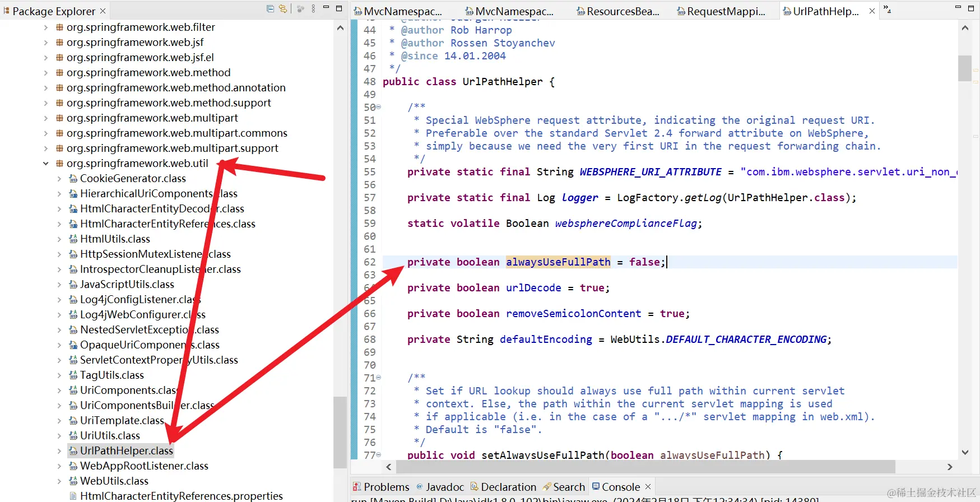Expand org.springframework.web.jsf package

tap(46, 43)
